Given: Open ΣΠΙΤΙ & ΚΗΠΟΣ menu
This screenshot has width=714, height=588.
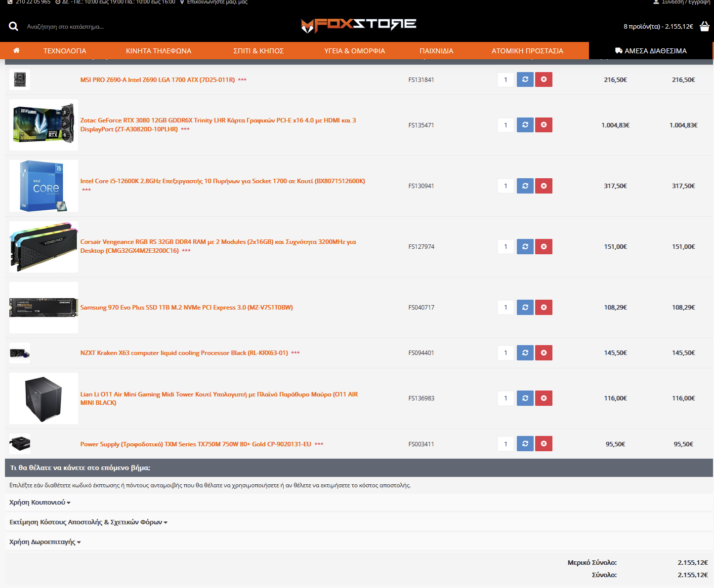Looking at the screenshot, I should coord(258,51).
